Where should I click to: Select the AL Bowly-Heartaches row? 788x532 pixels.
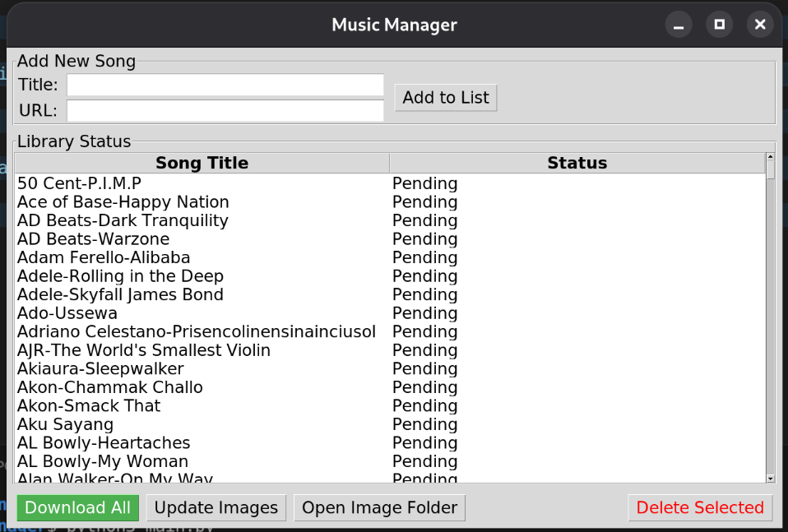[104, 443]
